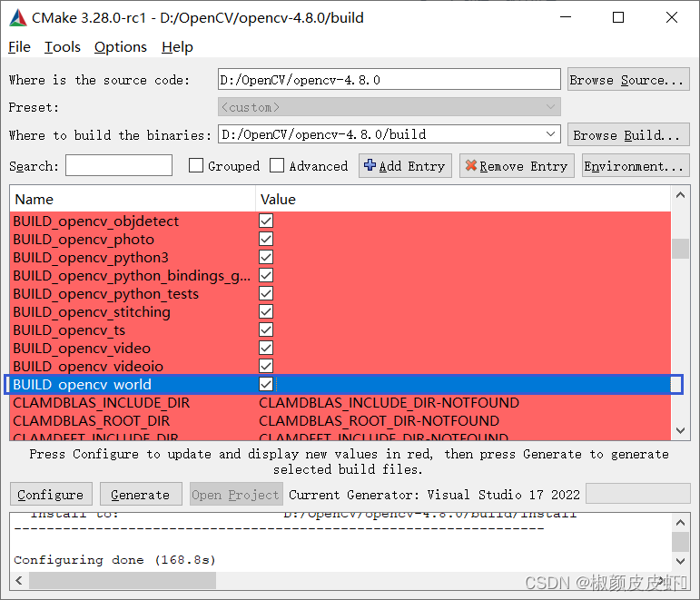This screenshot has width=700, height=600.
Task: Click the CMake logo icon in title bar
Action: [x=18, y=18]
